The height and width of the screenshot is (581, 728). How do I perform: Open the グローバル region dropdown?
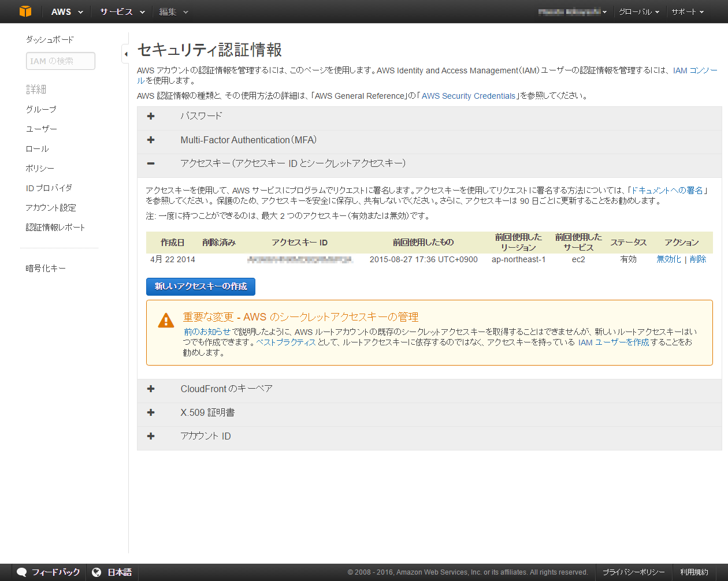point(638,12)
